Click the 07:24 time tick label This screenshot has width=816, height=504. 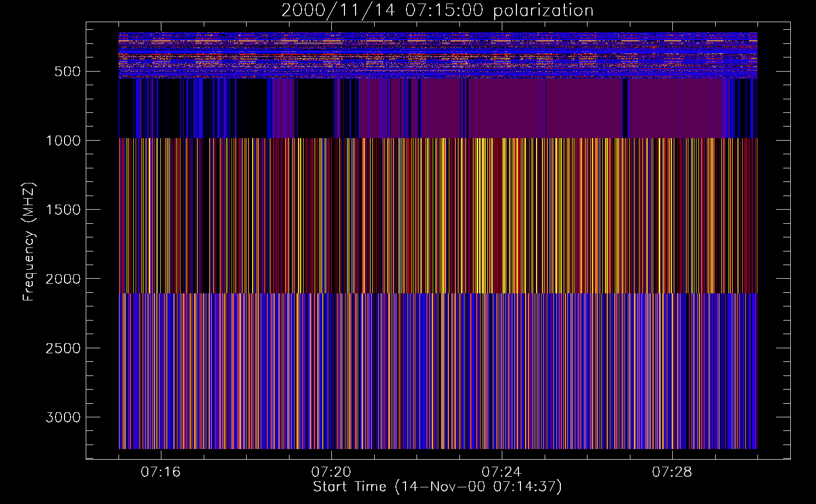(502, 472)
